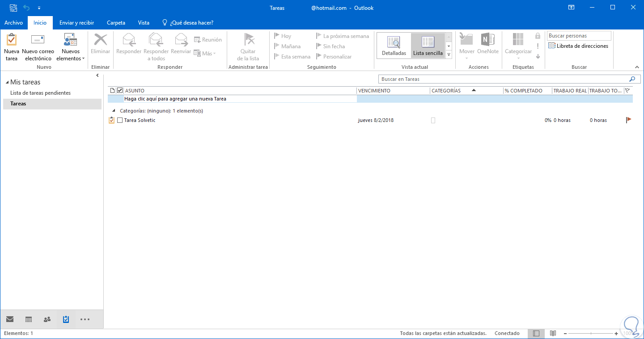Click Quitar de la lista flag icon
This screenshot has height=339, width=644.
pyautogui.click(x=248, y=40)
